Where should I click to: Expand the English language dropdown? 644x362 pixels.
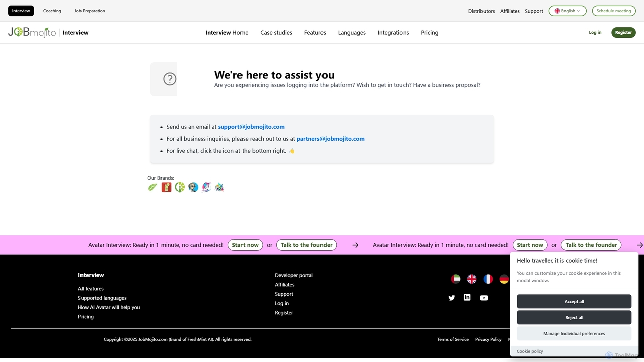coord(568,11)
